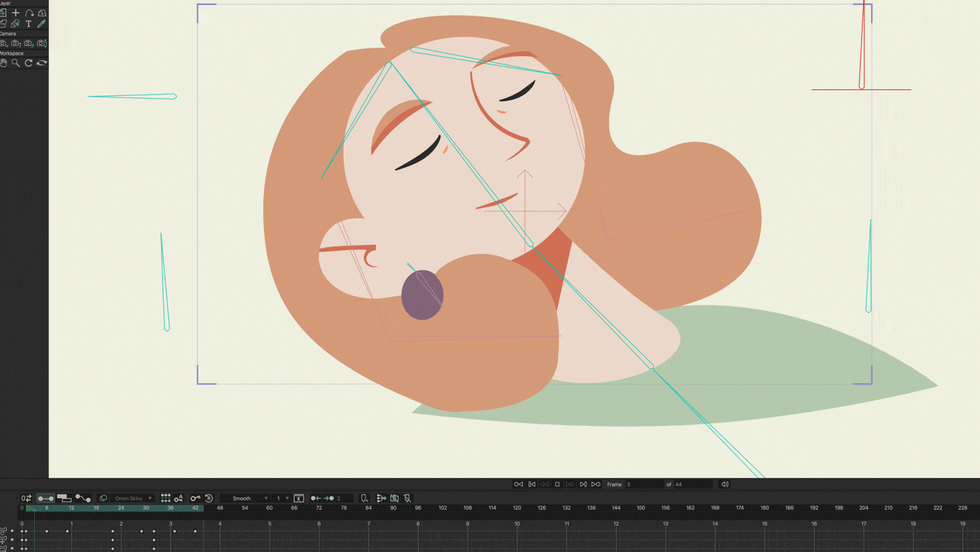Viewport: 980px width, 552px height.
Task: Jump to the end of the animation
Action: [x=596, y=484]
